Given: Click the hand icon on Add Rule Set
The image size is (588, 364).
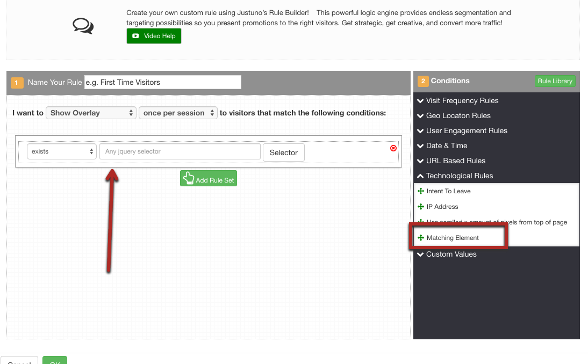Looking at the screenshot, I should coord(189,179).
